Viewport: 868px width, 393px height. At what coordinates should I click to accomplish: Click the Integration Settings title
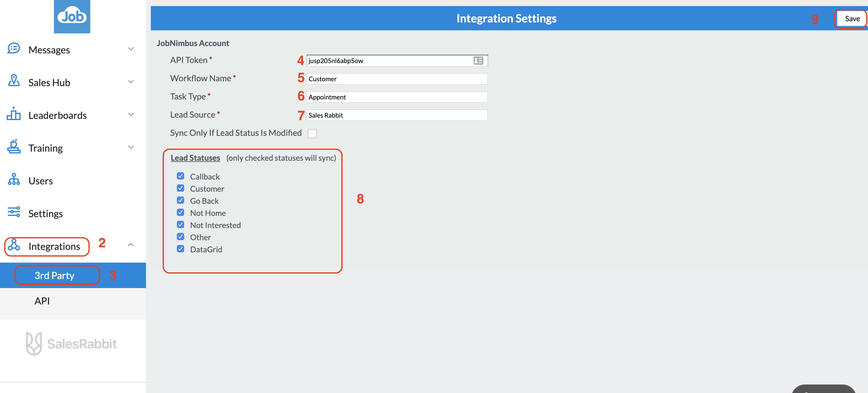(506, 18)
